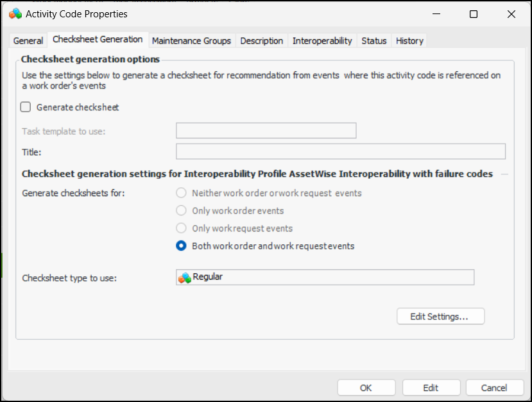Minimize the Activity Code Properties window
The width and height of the screenshot is (532, 402).
point(436,13)
